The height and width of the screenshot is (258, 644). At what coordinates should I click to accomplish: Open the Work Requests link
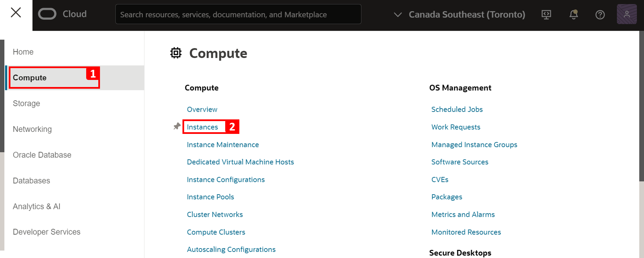pos(455,127)
